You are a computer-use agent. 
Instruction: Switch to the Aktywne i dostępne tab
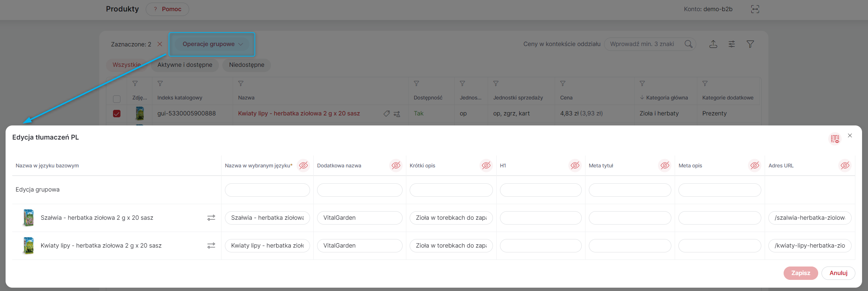click(185, 65)
